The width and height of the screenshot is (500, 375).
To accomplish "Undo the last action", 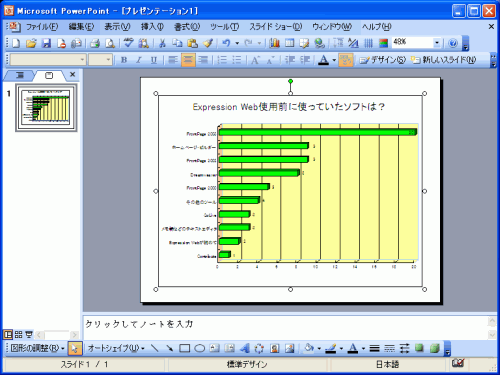I will pos(226,43).
